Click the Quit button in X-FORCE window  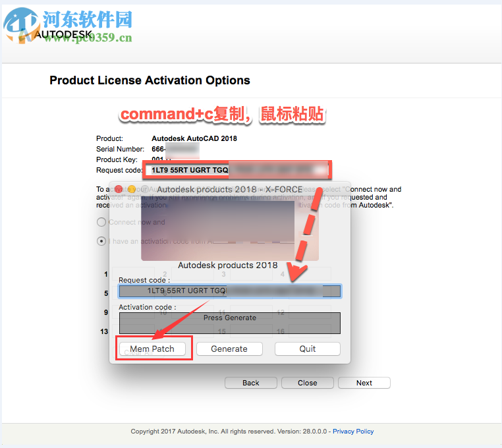pyautogui.click(x=308, y=349)
